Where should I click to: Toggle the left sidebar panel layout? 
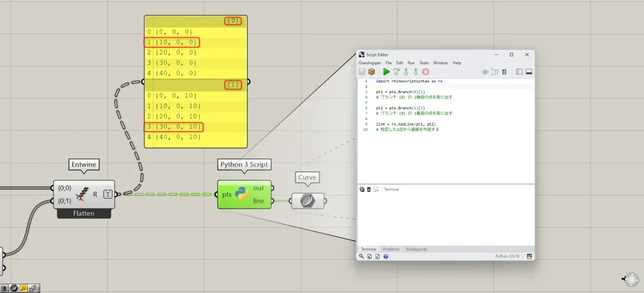(x=519, y=72)
